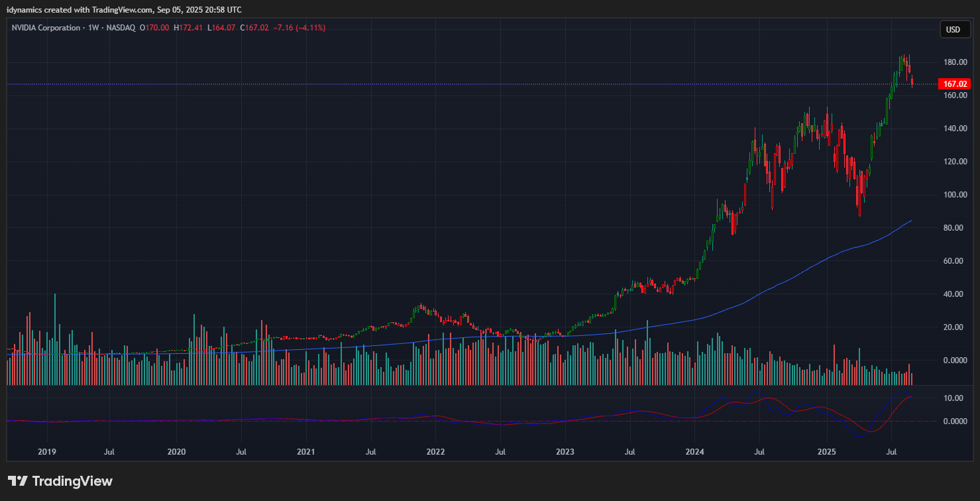
Task: Click the 2025 time axis label
Action: [x=826, y=452]
